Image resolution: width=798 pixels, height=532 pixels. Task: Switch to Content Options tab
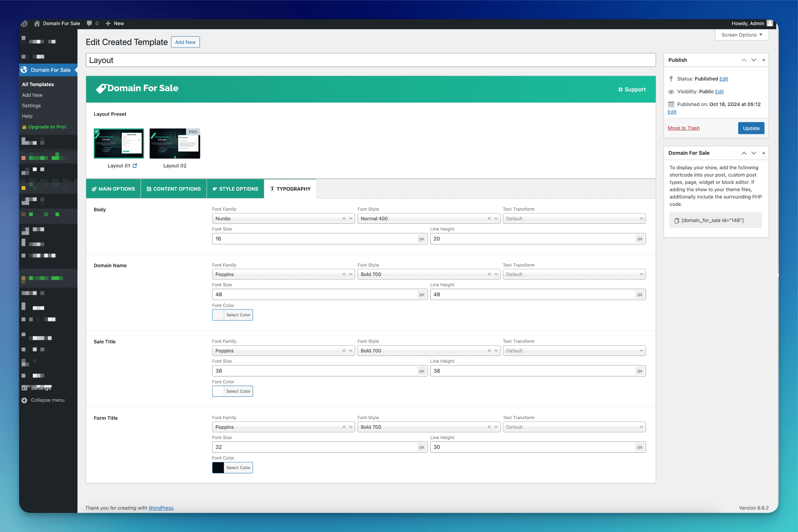[x=174, y=189]
